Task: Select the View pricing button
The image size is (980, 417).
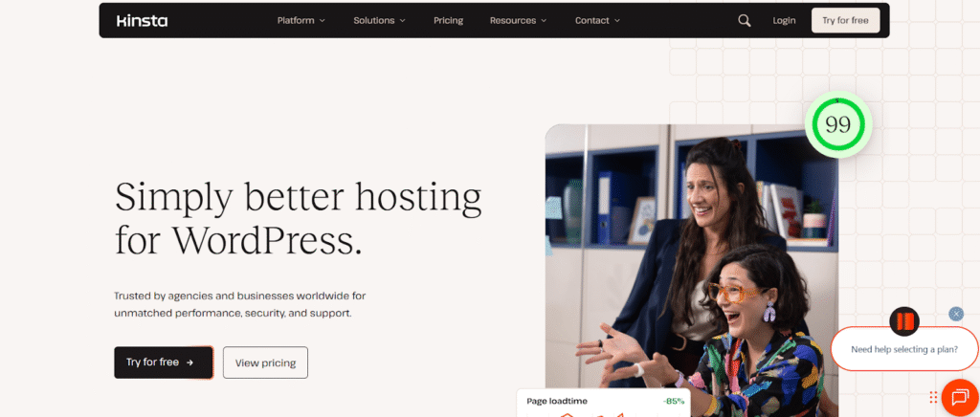Action: click(x=265, y=362)
